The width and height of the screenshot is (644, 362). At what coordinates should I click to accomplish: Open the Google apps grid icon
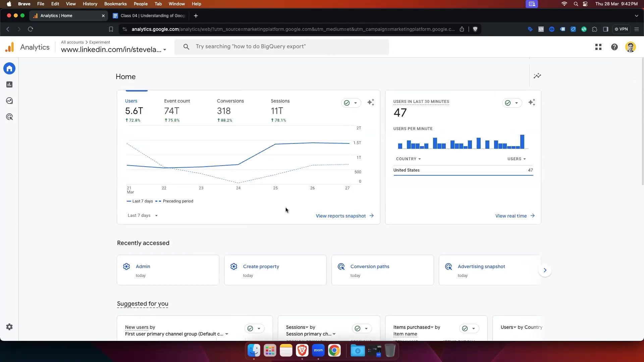[x=598, y=47]
